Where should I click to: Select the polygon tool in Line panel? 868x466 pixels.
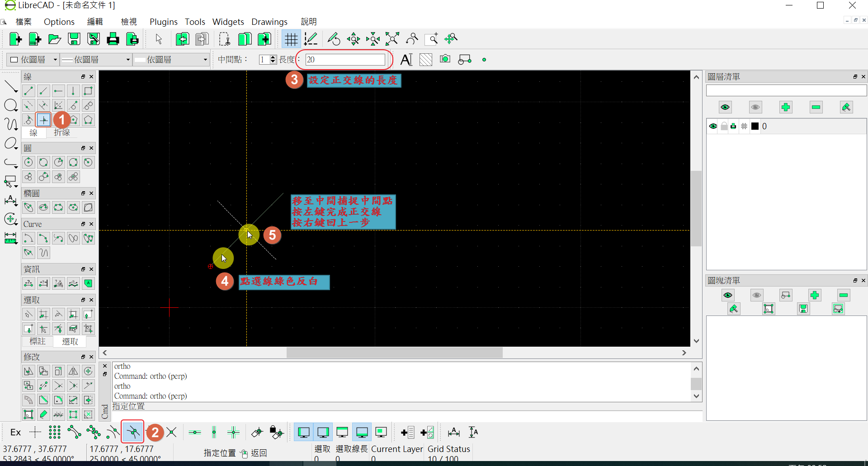pyautogui.click(x=88, y=120)
